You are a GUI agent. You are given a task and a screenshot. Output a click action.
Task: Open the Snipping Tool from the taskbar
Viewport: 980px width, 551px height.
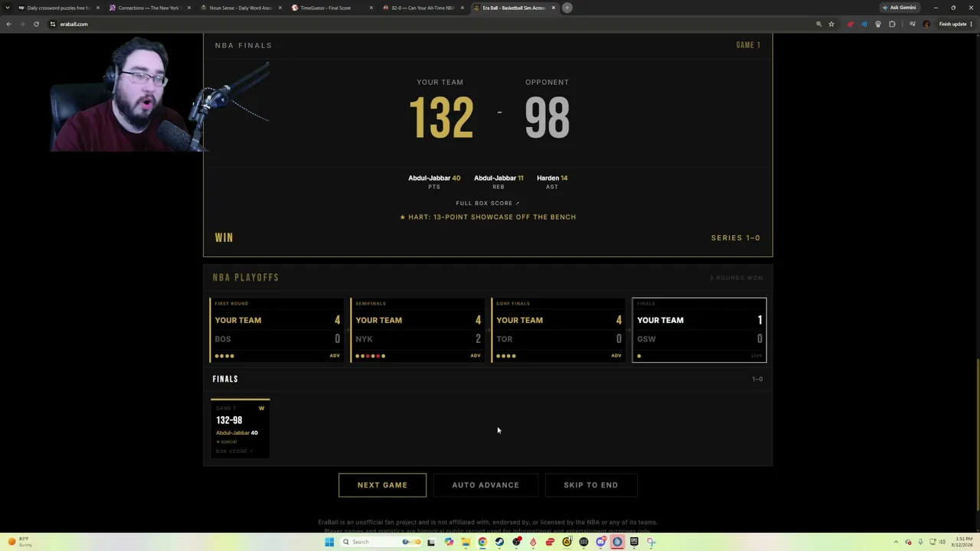click(x=651, y=542)
